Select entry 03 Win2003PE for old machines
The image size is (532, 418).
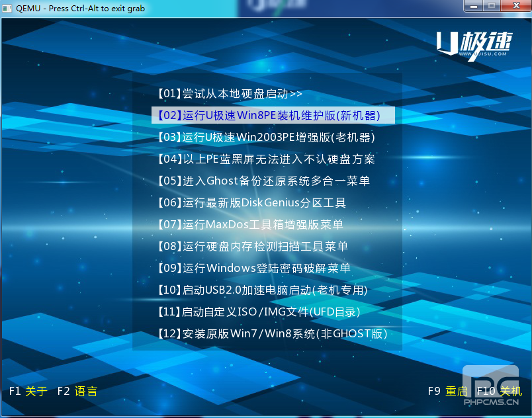pos(266,137)
